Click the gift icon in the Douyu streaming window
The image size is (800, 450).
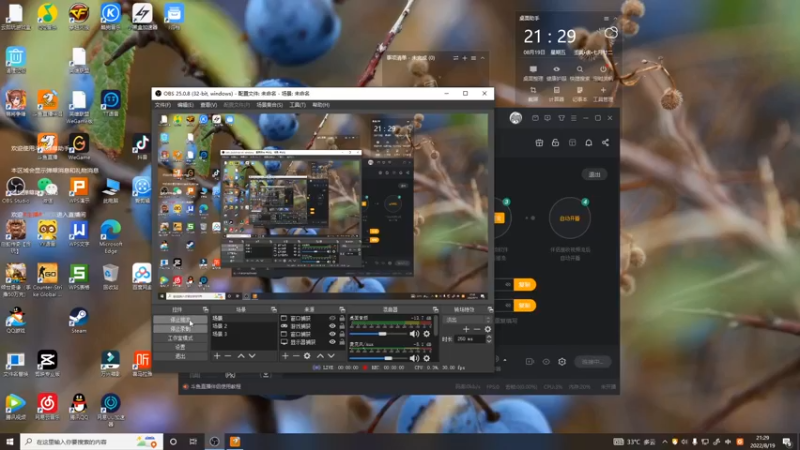pos(539,143)
